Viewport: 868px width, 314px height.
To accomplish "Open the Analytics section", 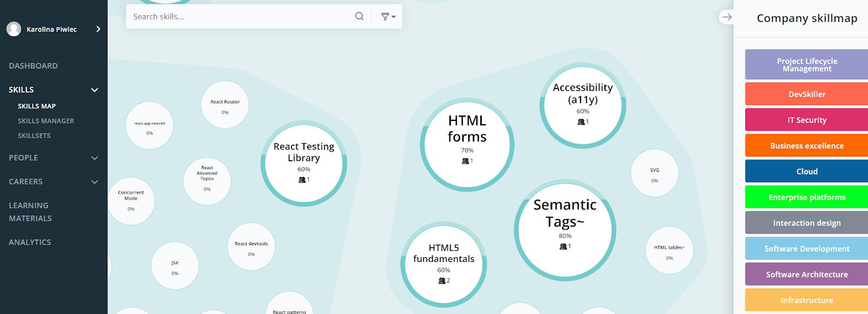I will click(x=30, y=242).
